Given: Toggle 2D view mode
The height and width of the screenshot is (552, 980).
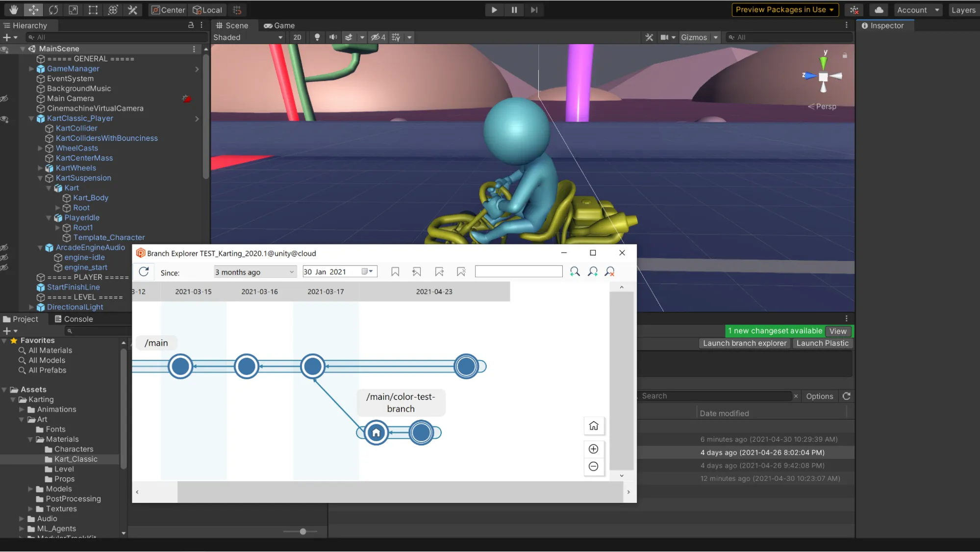Looking at the screenshot, I should coord(297,37).
